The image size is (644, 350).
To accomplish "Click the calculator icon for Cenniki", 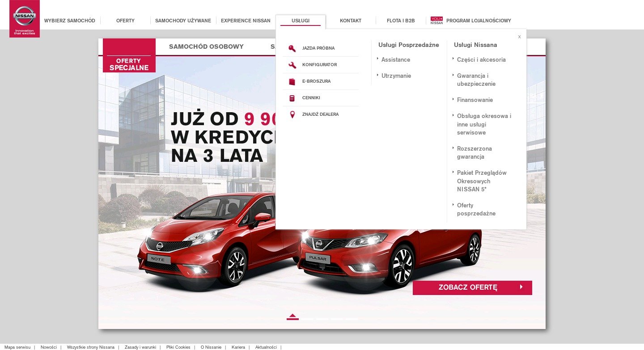I will point(292,98).
